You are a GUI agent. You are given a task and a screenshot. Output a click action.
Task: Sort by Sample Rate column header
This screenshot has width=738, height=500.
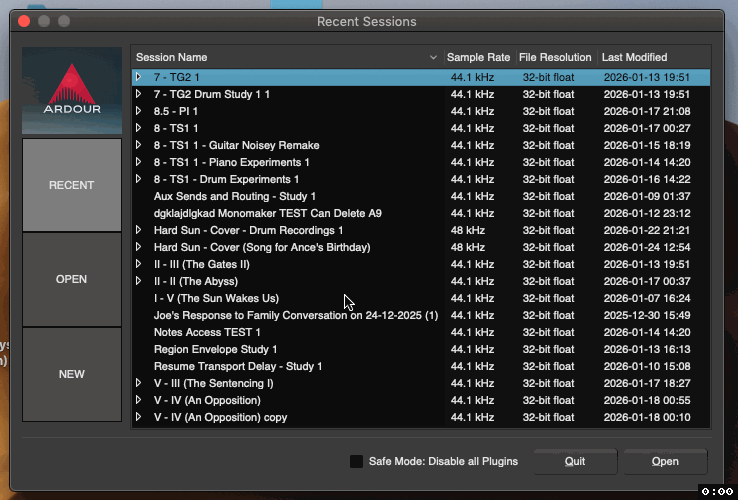click(478, 57)
